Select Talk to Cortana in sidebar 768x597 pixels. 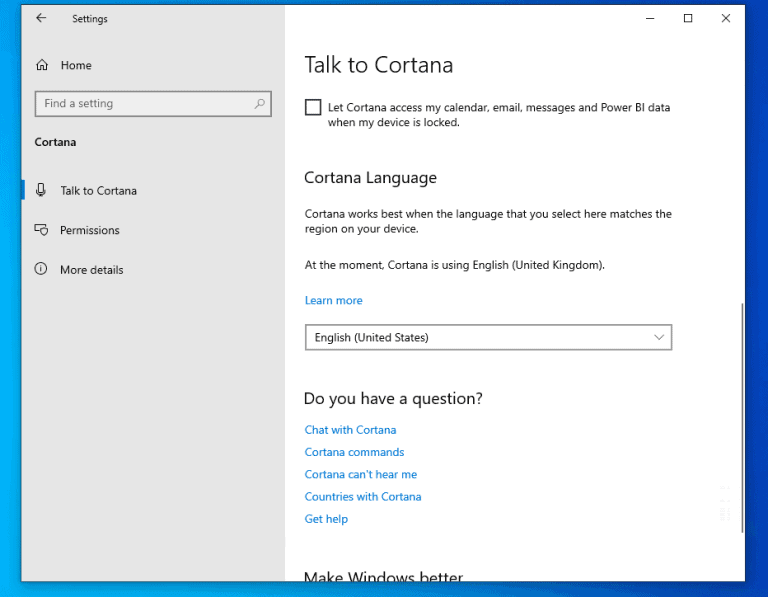tap(153, 191)
